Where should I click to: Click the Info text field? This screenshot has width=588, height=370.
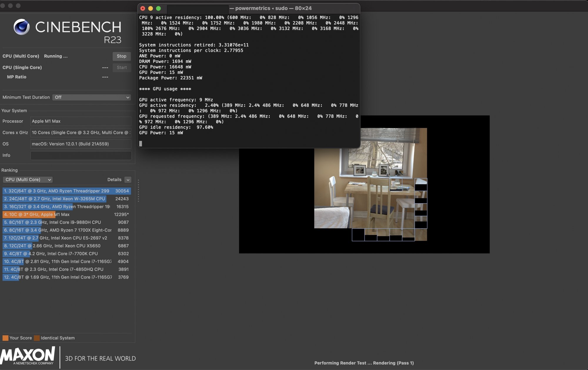tap(81, 156)
